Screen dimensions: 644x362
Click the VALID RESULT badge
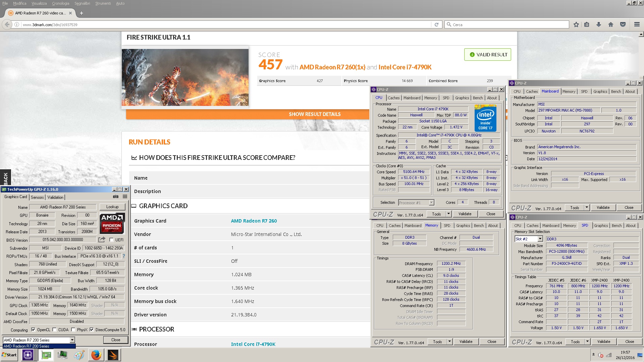coord(488,55)
